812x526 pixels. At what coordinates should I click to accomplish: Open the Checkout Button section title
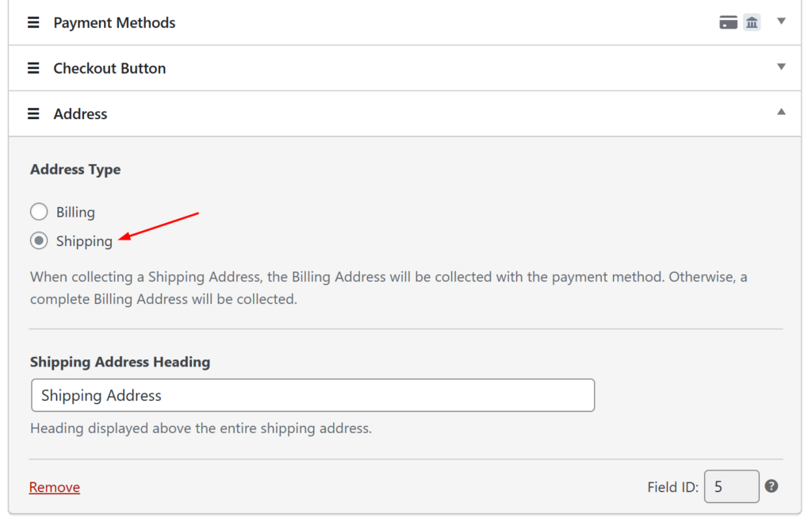[109, 68]
